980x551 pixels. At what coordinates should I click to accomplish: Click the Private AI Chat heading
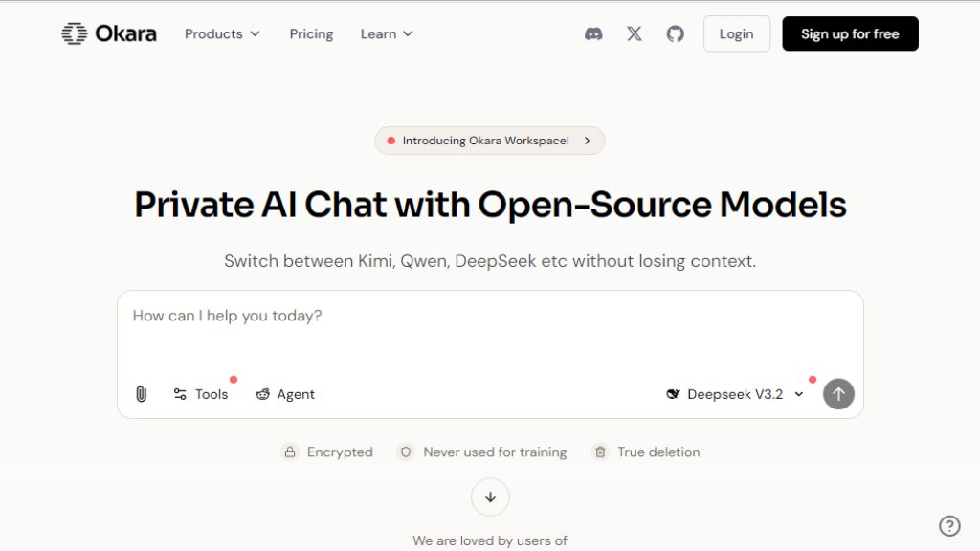490,205
